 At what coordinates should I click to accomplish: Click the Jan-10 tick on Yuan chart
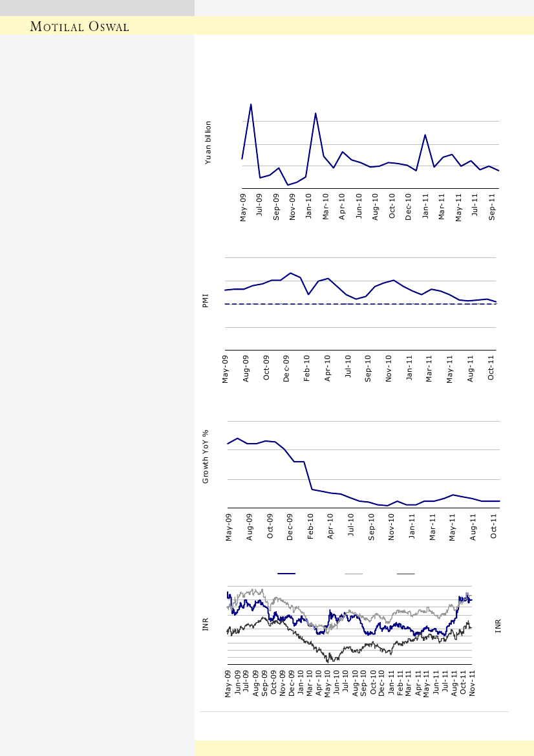tap(309, 207)
